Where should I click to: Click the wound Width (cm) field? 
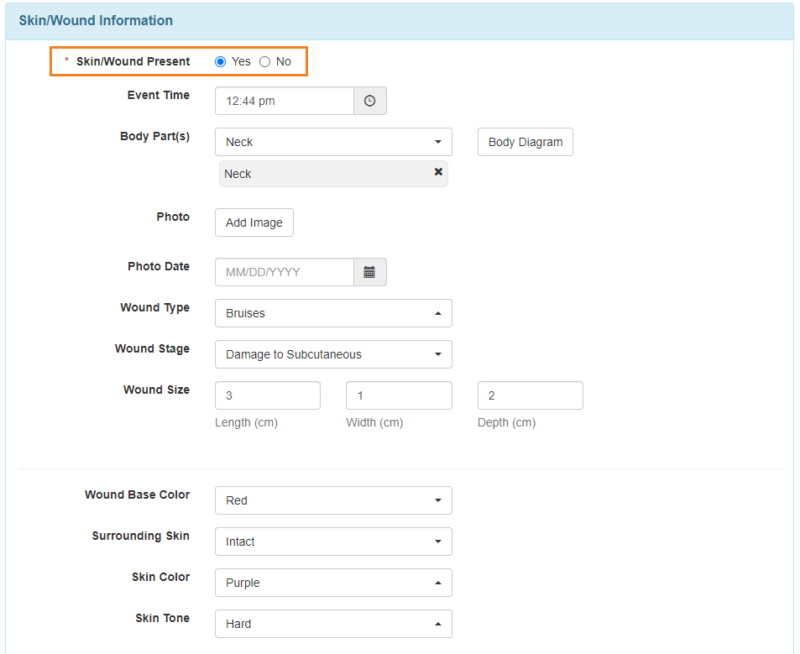click(398, 395)
